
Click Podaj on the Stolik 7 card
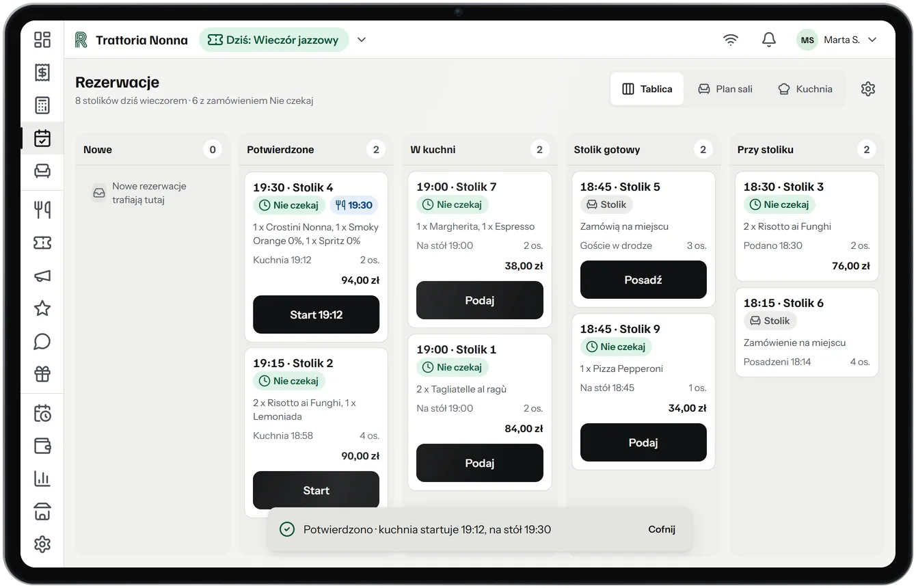(x=479, y=300)
